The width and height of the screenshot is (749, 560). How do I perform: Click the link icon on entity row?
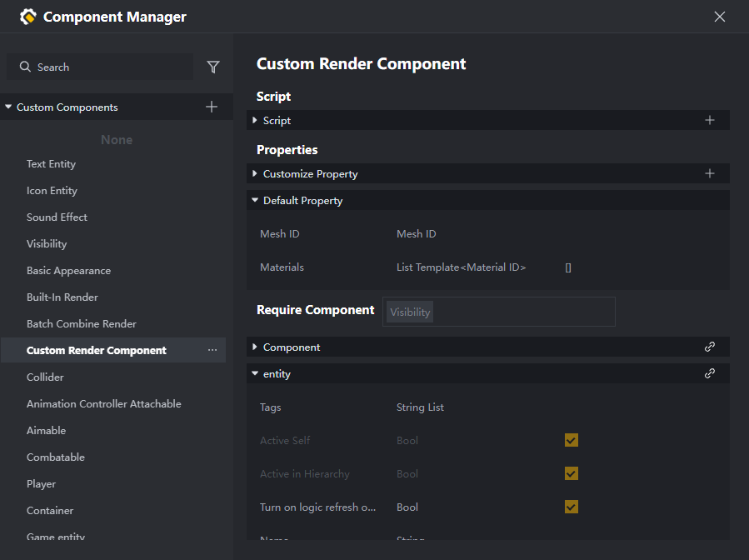(710, 374)
